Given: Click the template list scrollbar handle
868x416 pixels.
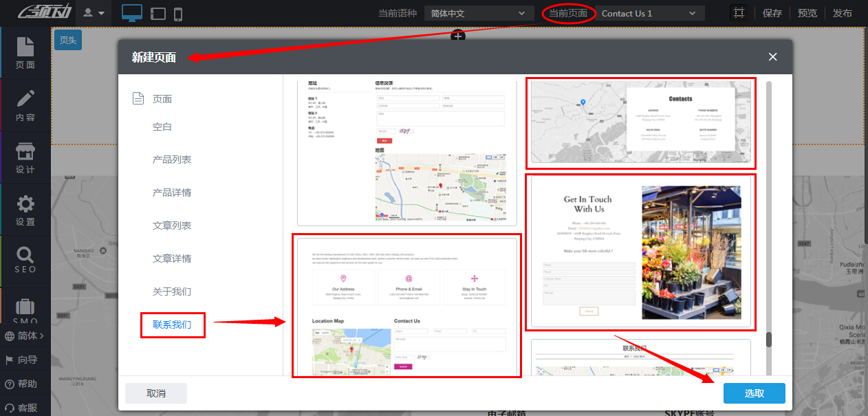Looking at the screenshot, I should 769,340.
